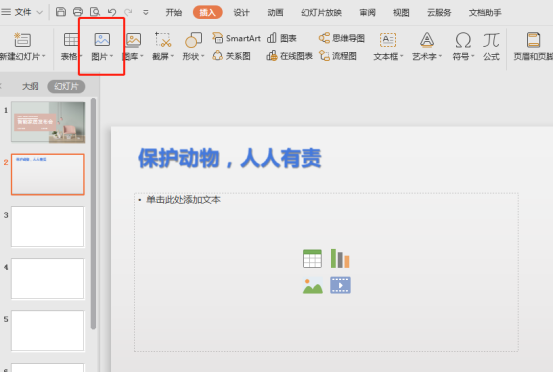Switch to the 幻灯片 thumbnail view
The width and height of the screenshot is (554, 373).
coord(66,87)
